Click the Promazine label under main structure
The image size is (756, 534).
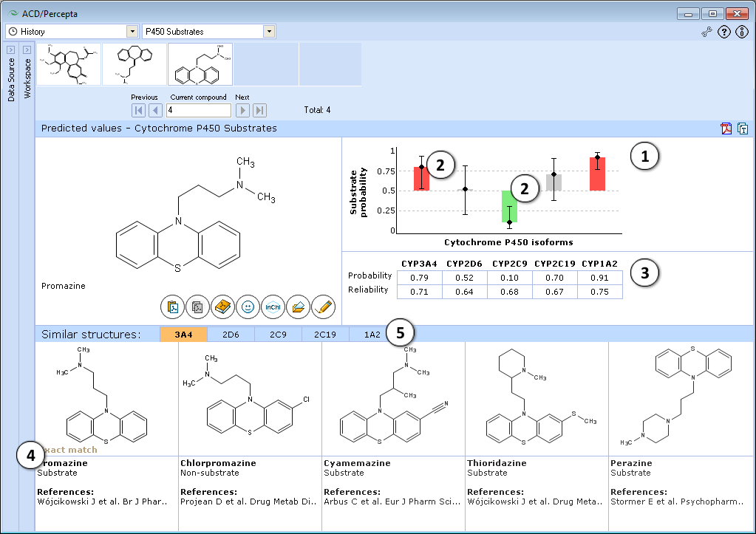point(63,286)
